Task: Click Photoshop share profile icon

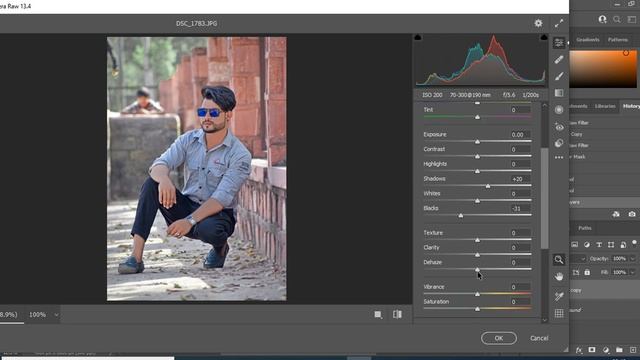Action: pyautogui.click(x=602, y=19)
